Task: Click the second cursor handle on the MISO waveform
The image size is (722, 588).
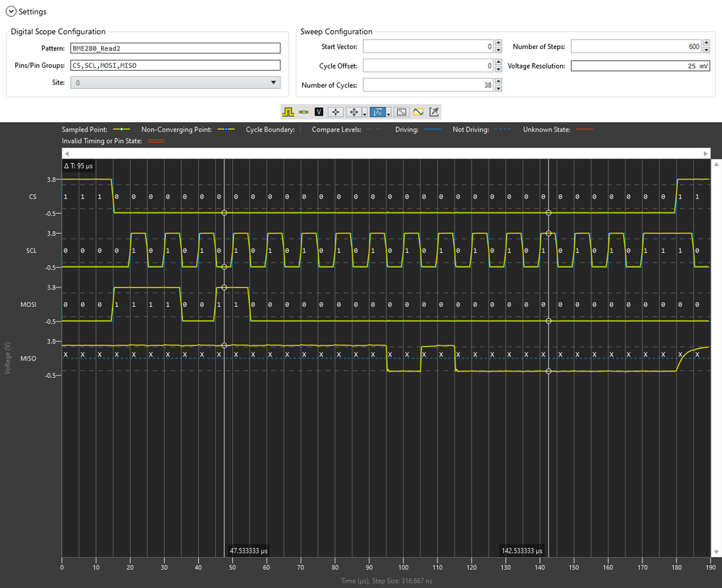Action: pos(549,371)
